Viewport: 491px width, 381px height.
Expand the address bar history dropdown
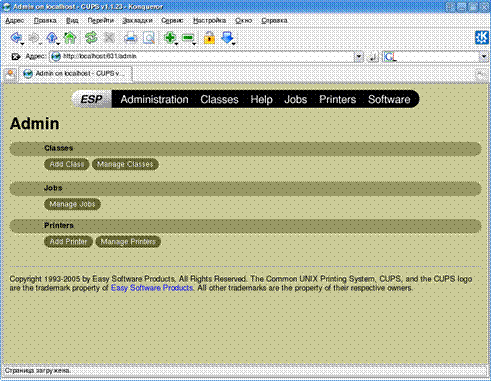(x=359, y=57)
